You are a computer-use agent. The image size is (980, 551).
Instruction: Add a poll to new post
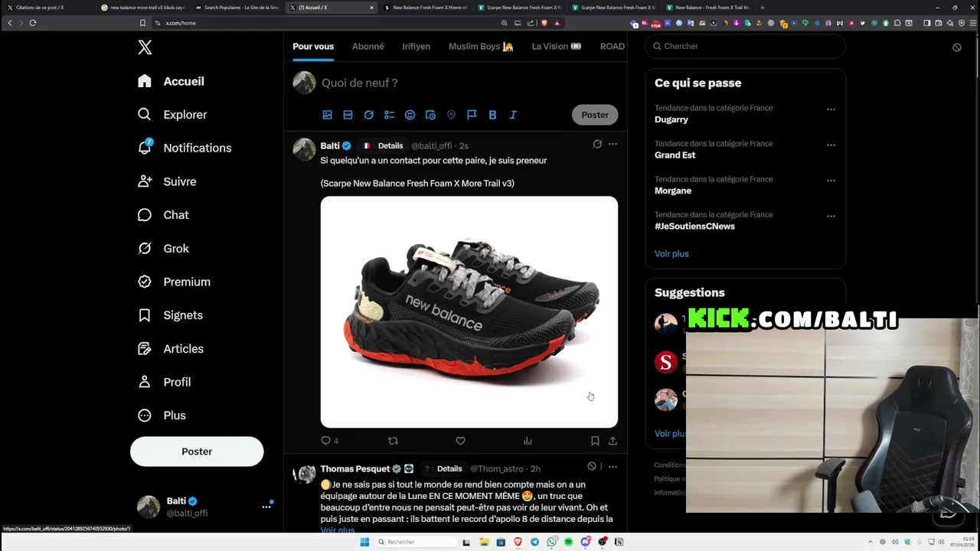tap(389, 115)
